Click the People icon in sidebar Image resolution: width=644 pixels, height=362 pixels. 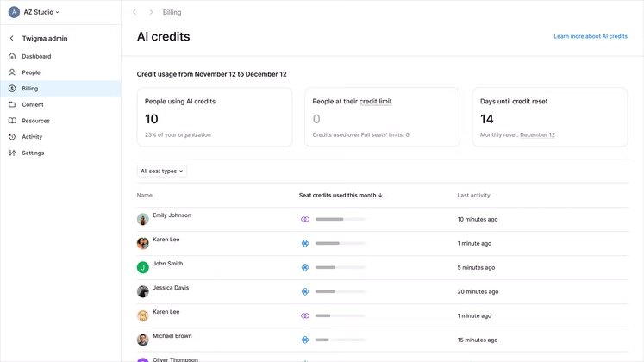[x=12, y=72]
